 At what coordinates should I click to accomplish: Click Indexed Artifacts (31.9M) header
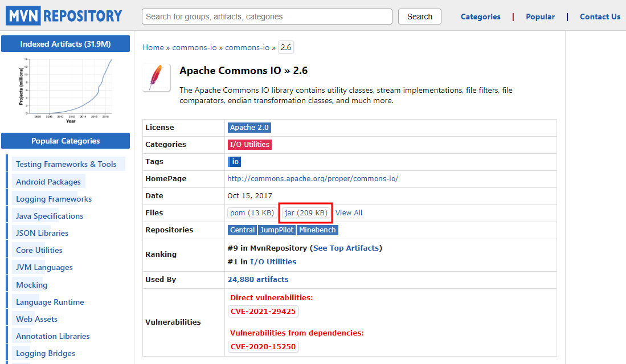click(x=66, y=44)
